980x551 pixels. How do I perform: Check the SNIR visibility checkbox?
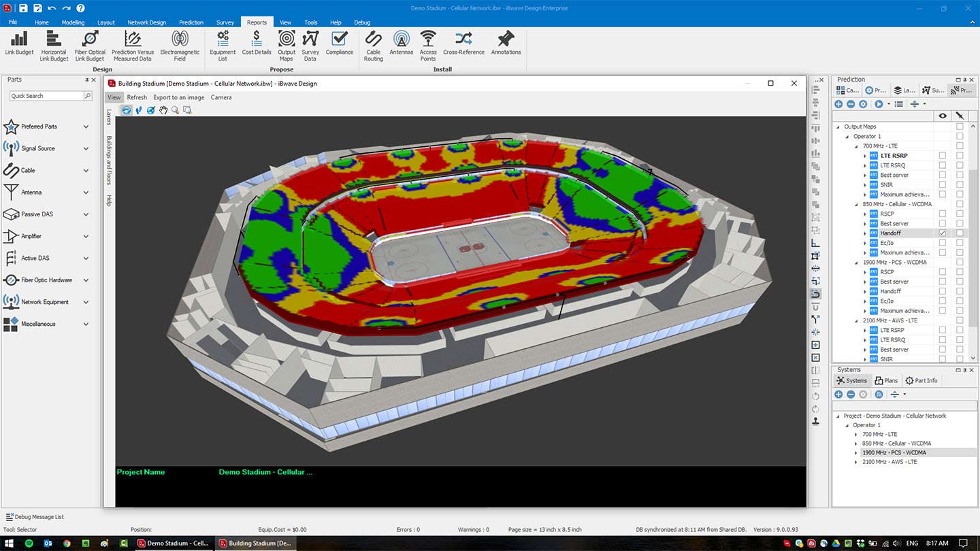pyautogui.click(x=943, y=184)
